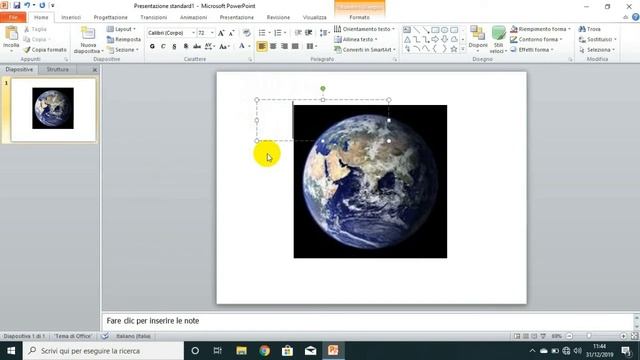Image resolution: width=640 pixels, height=360 pixels.
Task: Click the Copia formato brush
Action: tap(45, 50)
